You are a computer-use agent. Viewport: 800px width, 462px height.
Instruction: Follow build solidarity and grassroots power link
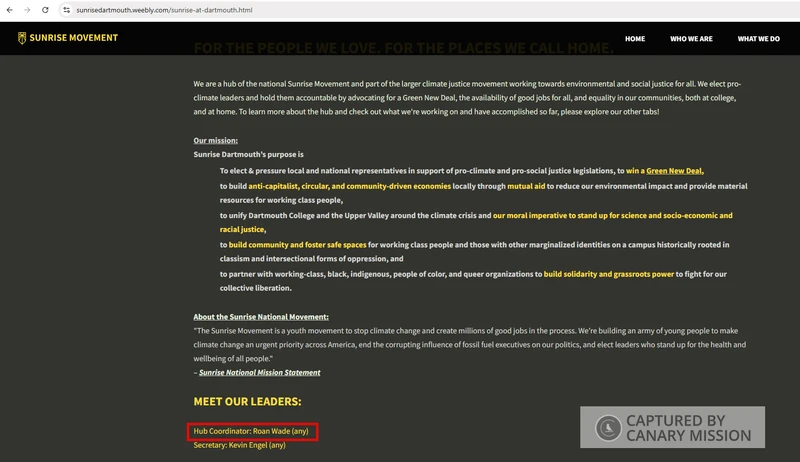[x=608, y=273]
